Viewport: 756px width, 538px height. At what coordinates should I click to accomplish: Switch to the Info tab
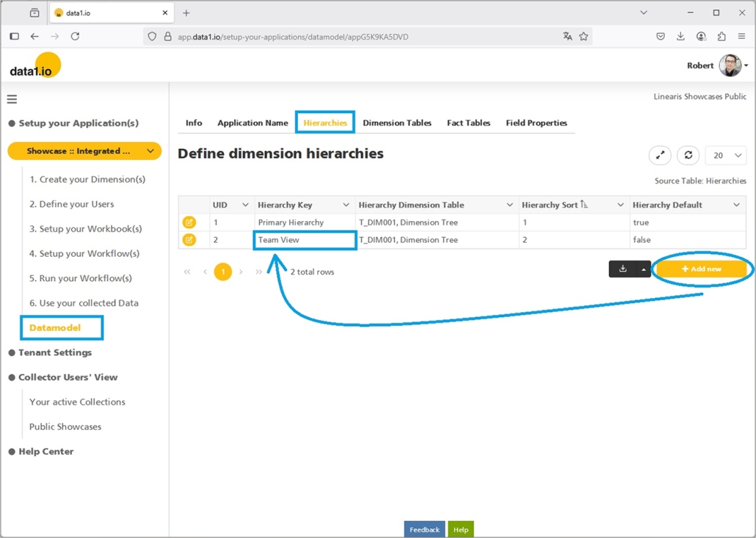[x=194, y=123]
